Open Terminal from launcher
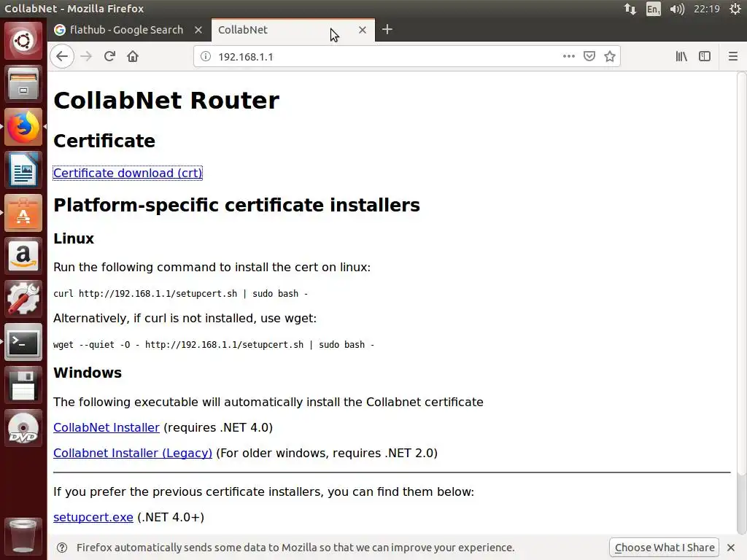Image resolution: width=747 pixels, height=560 pixels. 23,342
